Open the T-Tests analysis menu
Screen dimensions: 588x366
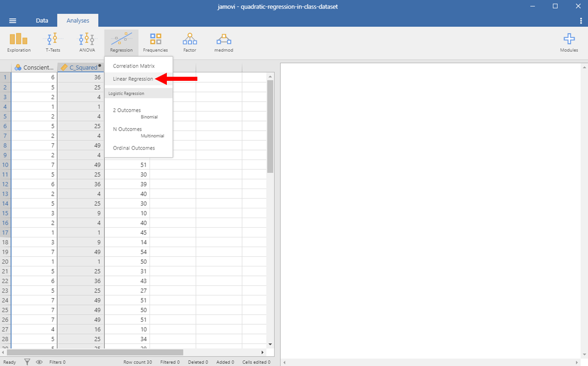[53, 42]
